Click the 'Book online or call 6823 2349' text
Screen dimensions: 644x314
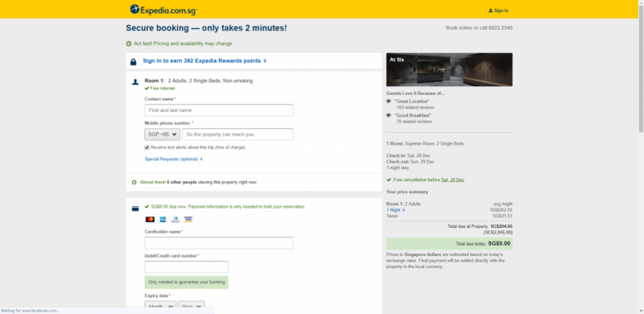click(479, 28)
